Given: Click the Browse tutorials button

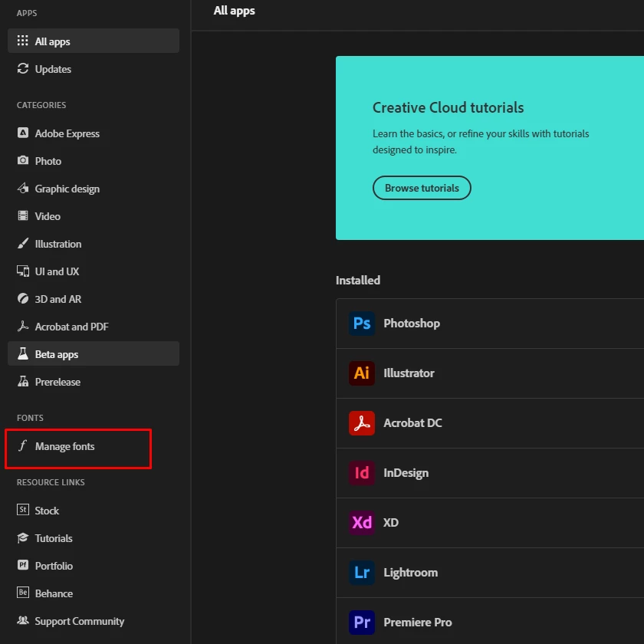Looking at the screenshot, I should [422, 188].
